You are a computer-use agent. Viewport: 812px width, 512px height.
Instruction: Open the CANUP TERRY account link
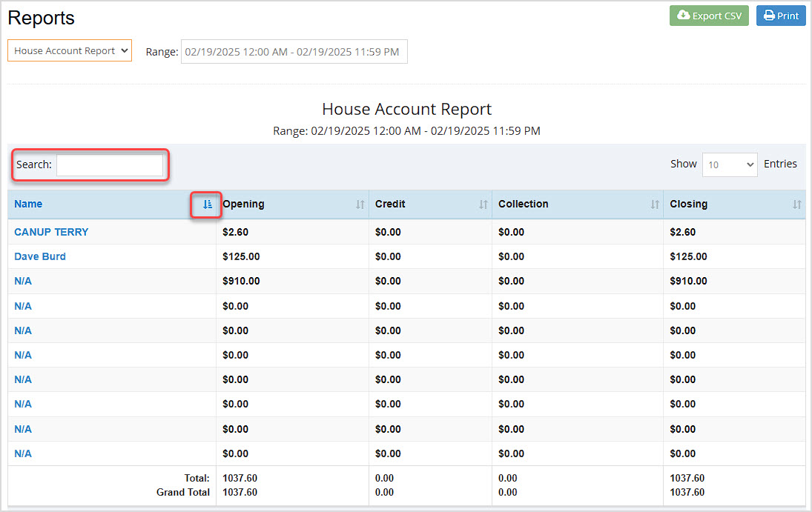pos(51,231)
